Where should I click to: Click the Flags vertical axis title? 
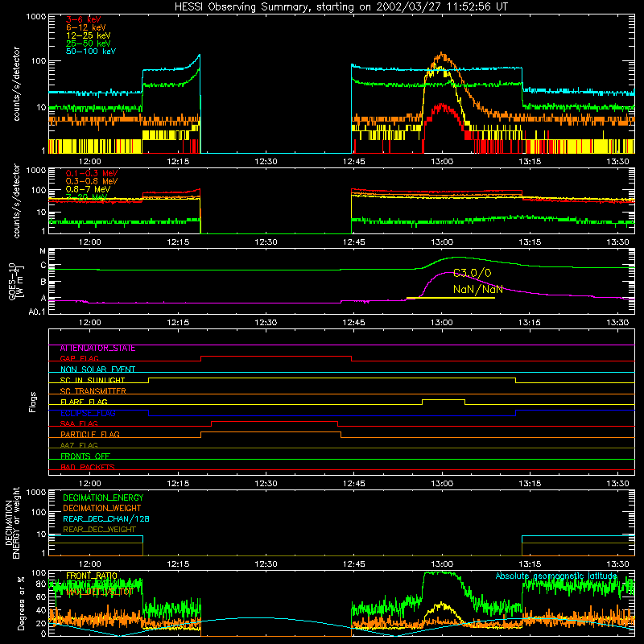pyautogui.click(x=32, y=402)
